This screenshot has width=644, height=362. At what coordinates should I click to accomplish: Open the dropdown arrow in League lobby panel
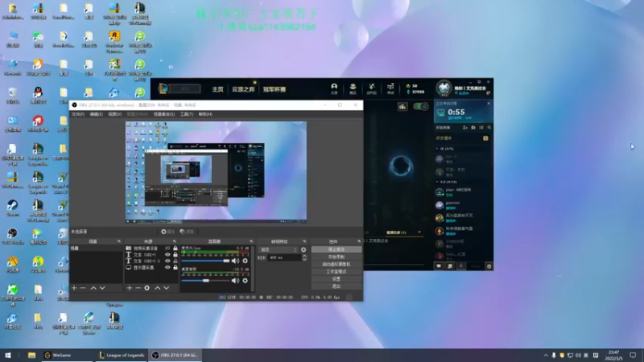coord(419,232)
